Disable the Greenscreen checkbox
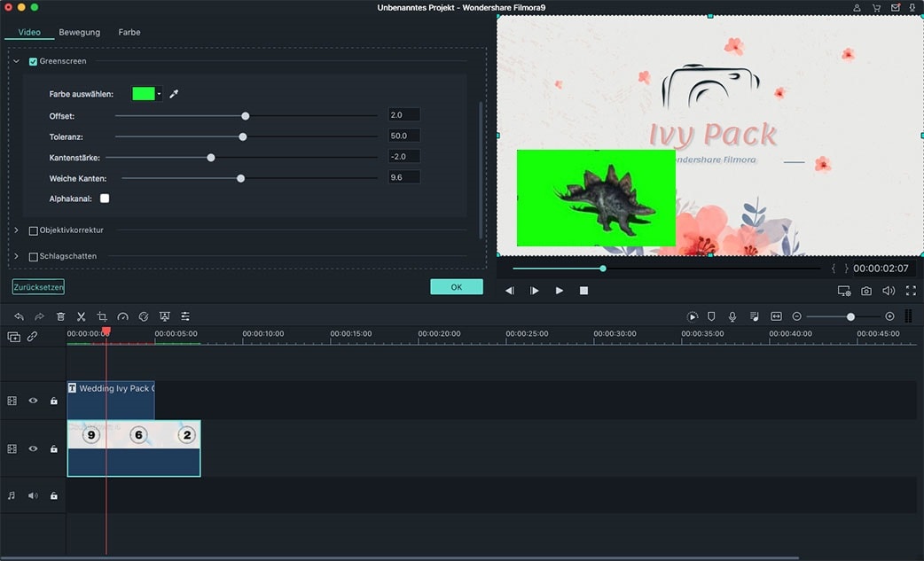This screenshot has height=561, width=924. click(x=33, y=61)
